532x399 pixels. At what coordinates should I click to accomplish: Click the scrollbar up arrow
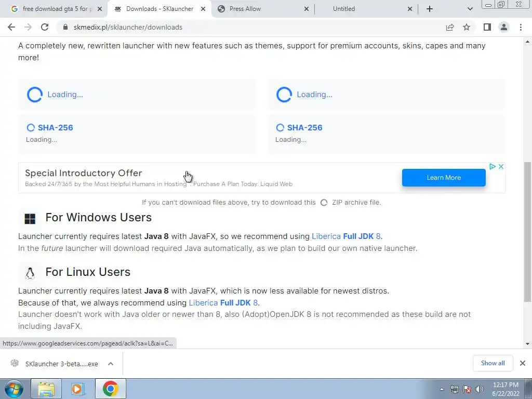527,42
